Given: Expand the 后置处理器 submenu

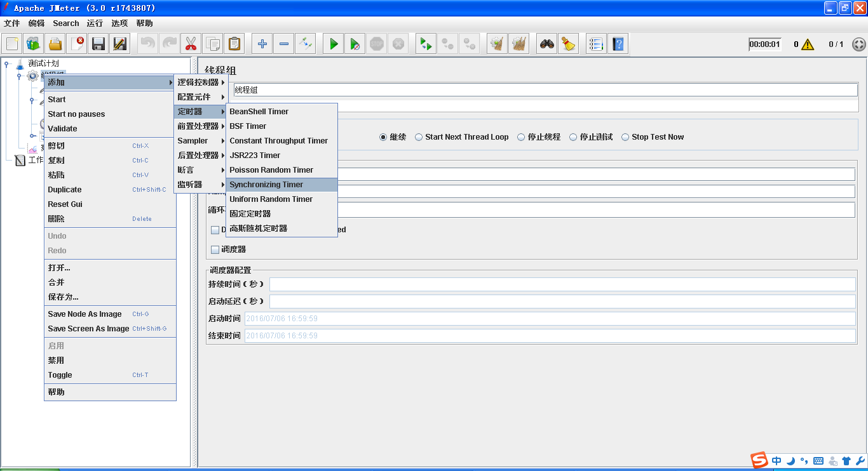Looking at the screenshot, I should coord(201,156).
